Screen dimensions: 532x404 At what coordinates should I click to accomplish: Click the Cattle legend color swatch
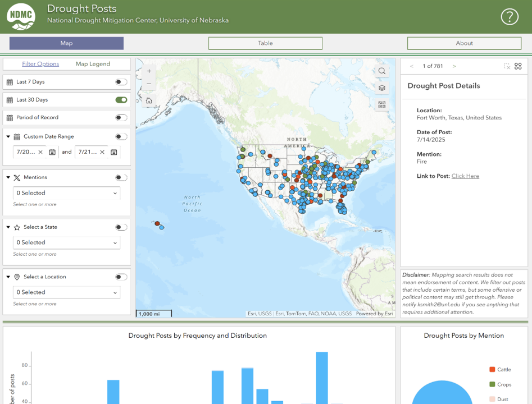click(x=492, y=369)
